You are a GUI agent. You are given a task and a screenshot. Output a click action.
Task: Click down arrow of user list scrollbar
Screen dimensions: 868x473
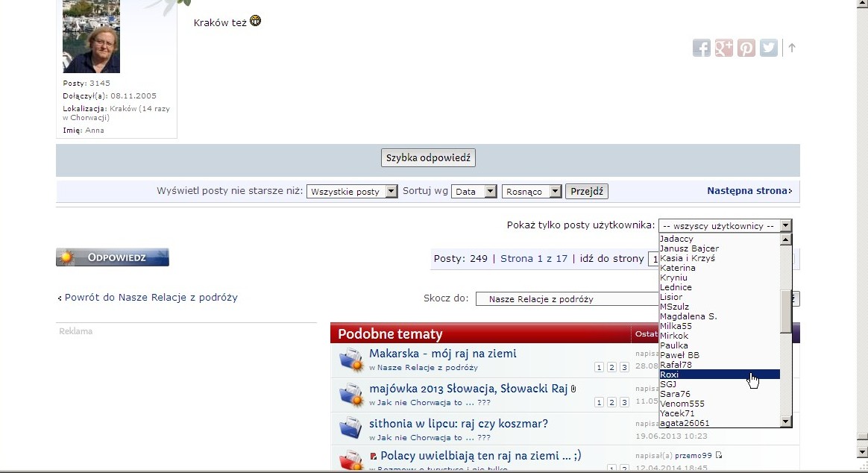[x=785, y=422]
